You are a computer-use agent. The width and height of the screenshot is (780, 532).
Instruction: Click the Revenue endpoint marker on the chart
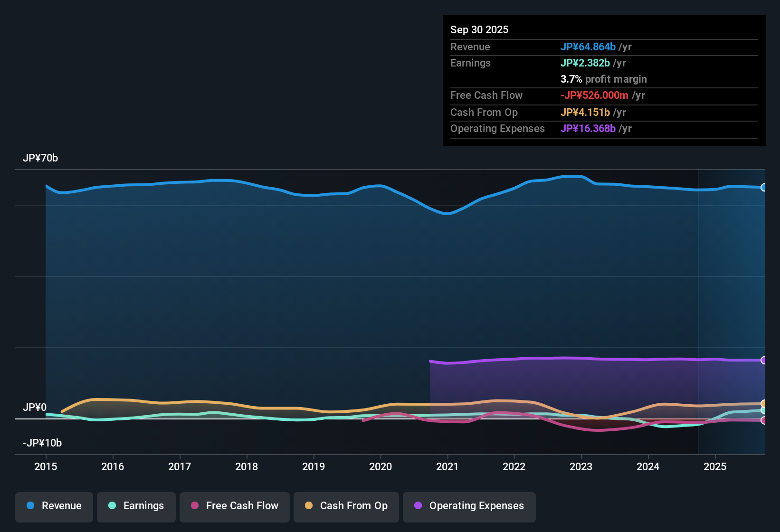(x=763, y=188)
